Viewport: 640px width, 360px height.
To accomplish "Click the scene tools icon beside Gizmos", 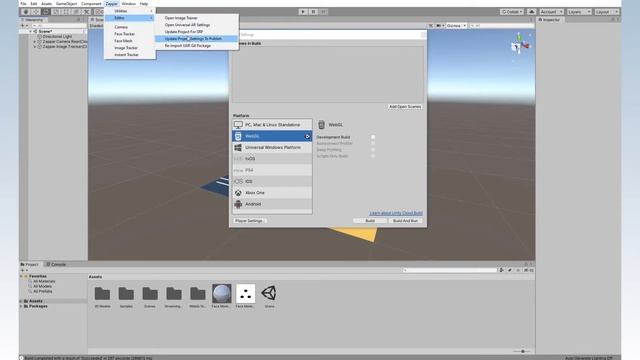I will (x=431, y=26).
